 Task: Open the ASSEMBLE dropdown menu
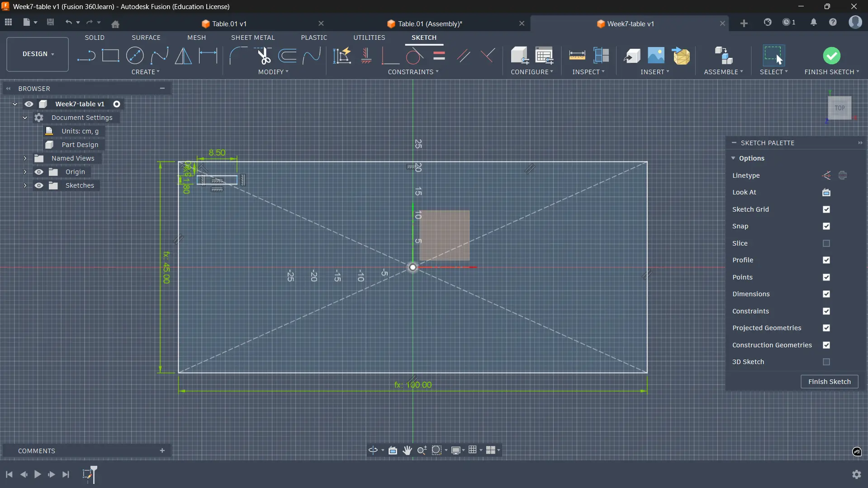(x=723, y=72)
